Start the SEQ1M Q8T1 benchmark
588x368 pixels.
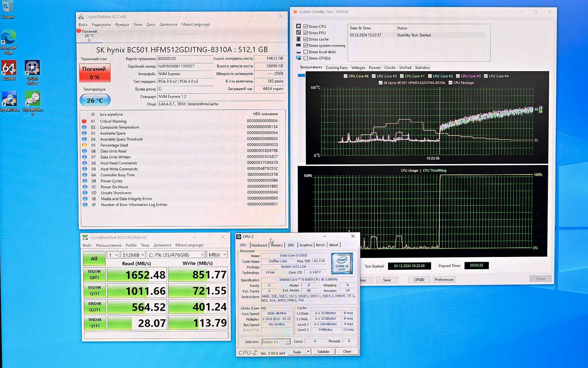coord(94,274)
